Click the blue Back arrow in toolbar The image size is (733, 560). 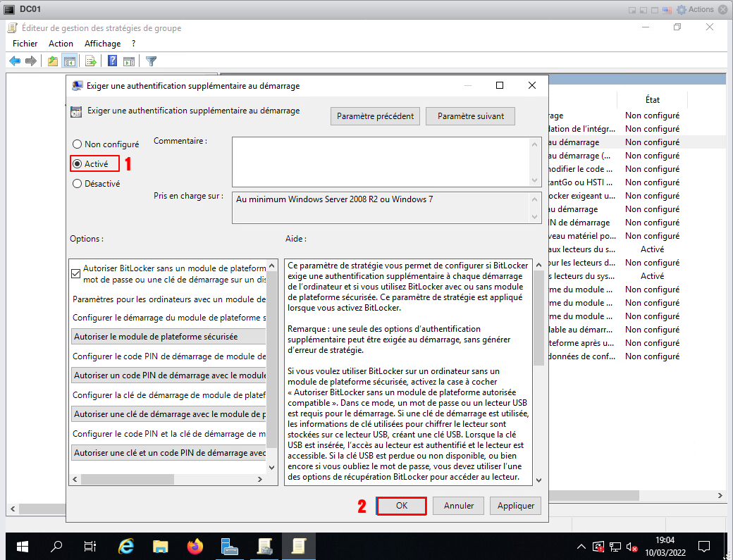pyautogui.click(x=14, y=61)
